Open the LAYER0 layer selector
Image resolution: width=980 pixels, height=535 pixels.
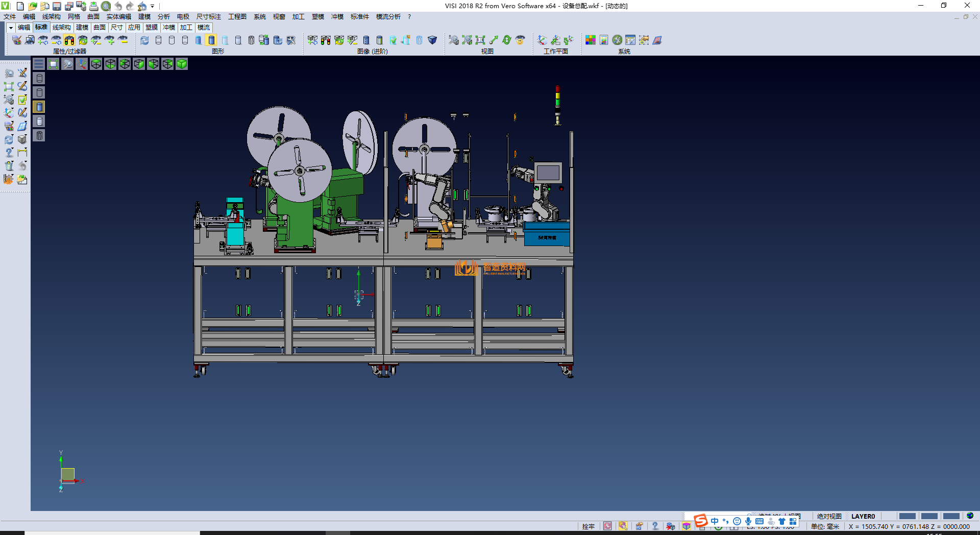[x=863, y=516]
